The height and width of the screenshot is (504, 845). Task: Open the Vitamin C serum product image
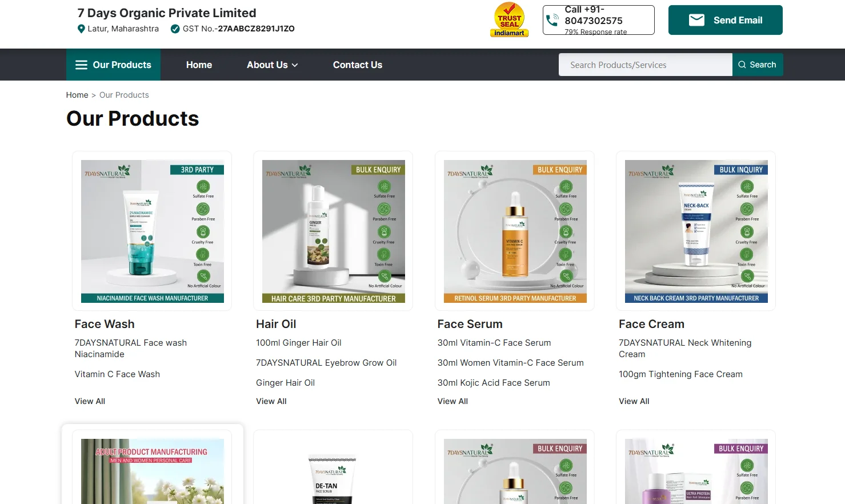pyautogui.click(x=515, y=231)
